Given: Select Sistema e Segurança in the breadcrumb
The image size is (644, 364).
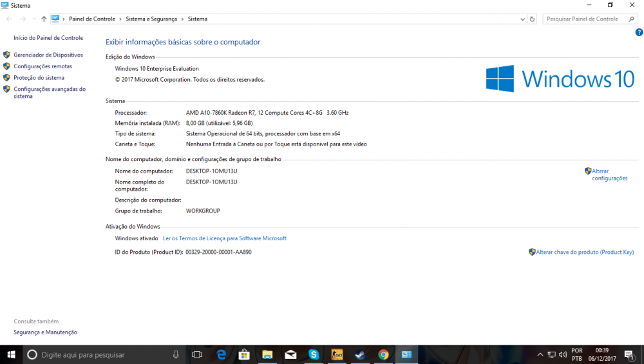Looking at the screenshot, I should tap(151, 19).
